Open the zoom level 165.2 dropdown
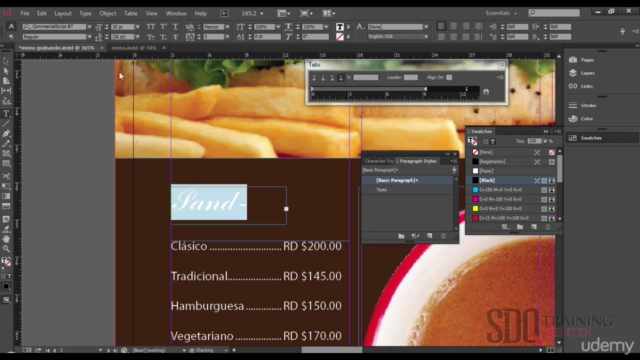The image size is (640, 360). 261,13
